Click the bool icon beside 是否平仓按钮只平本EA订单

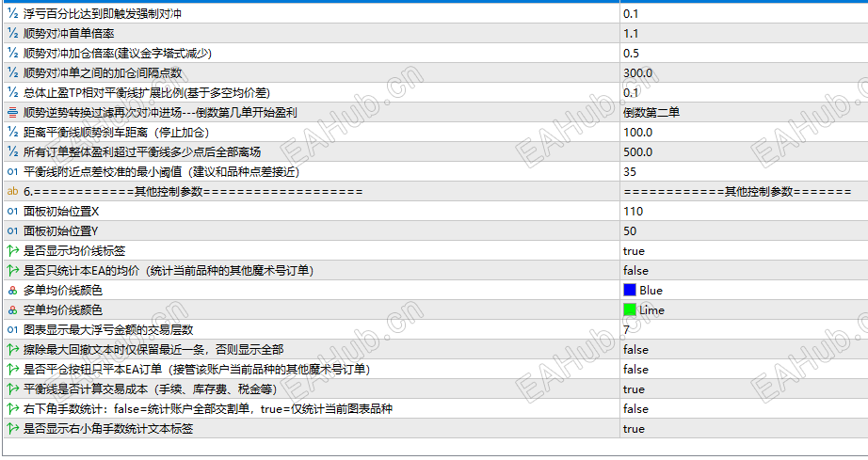pos(13,370)
